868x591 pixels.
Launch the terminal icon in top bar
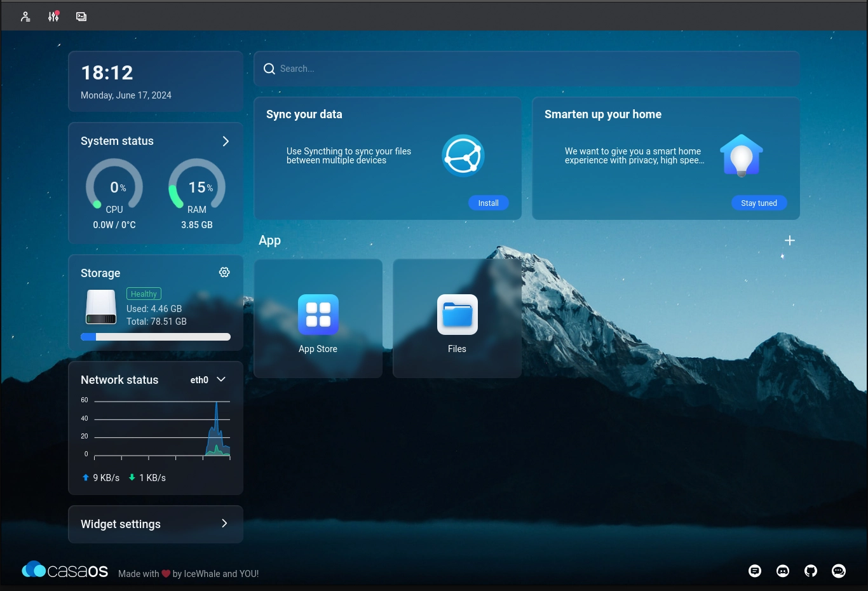point(81,17)
